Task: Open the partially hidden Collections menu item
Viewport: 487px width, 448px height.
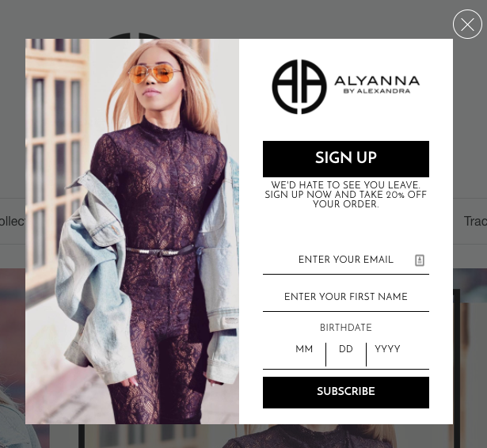Action: 13,222
